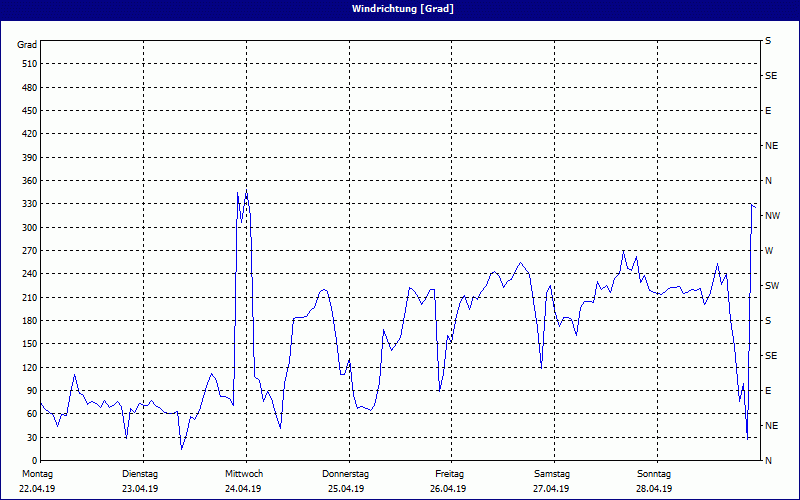The width and height of the screenshot is (800, 500).
Task: Click the Grad label above the y-axis
Action: 27,45
